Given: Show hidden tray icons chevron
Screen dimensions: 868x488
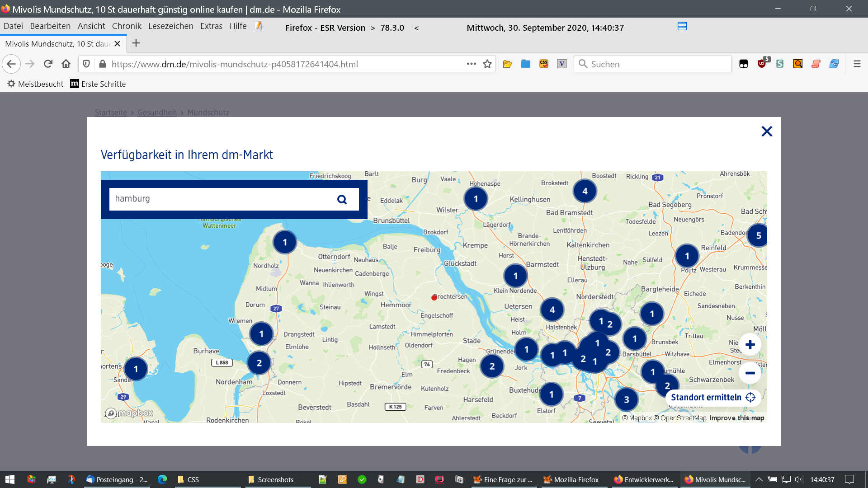Looking at the screenshot, I should pos(759,479).
